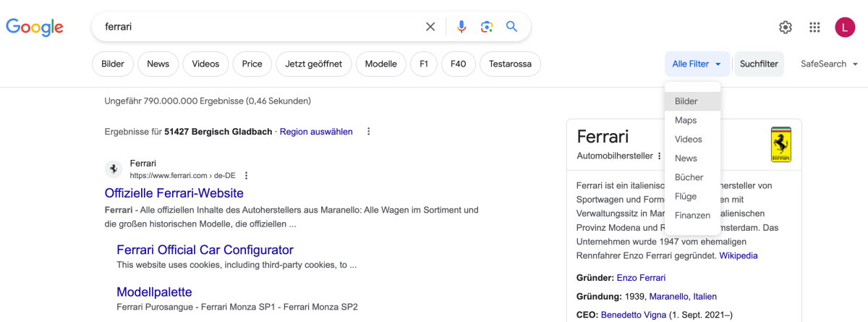Select the Testarossa filter chip

(x=510, y=64)
